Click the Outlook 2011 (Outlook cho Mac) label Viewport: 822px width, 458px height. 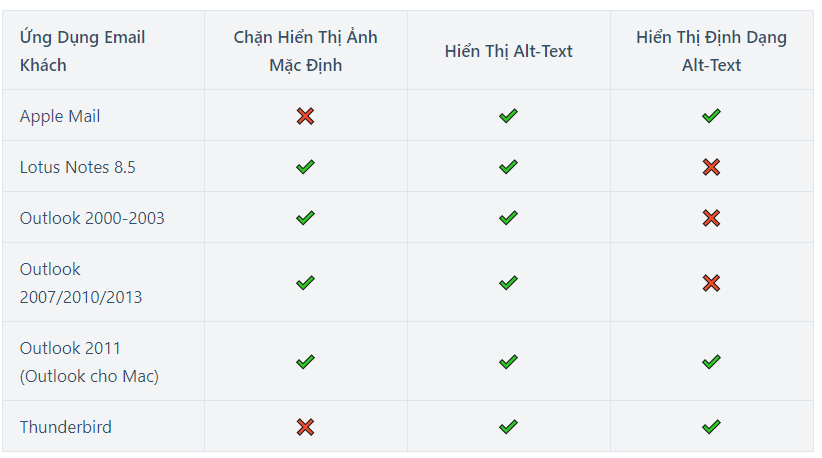[x=89, y=362]
